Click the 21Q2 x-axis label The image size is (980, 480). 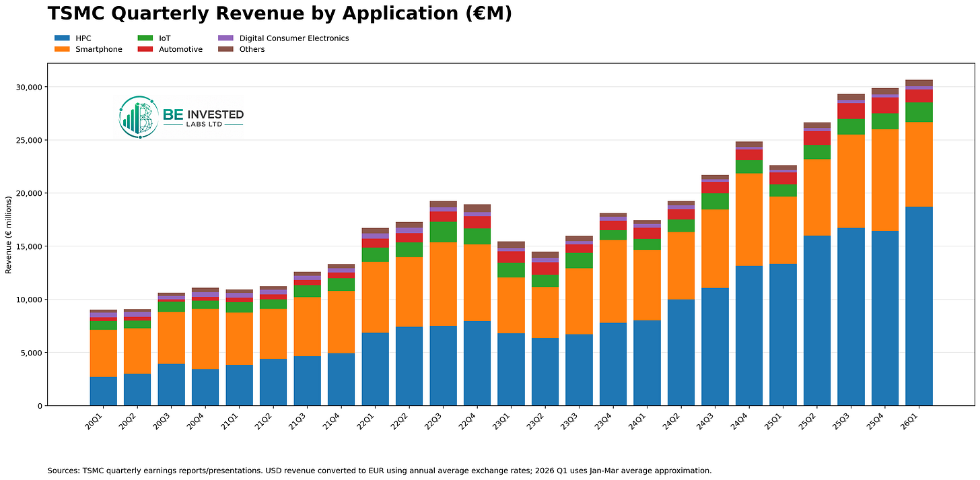[265, 421]
